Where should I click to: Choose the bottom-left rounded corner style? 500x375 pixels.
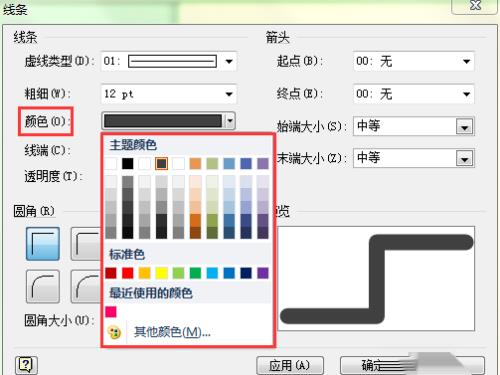coord(43,286)
